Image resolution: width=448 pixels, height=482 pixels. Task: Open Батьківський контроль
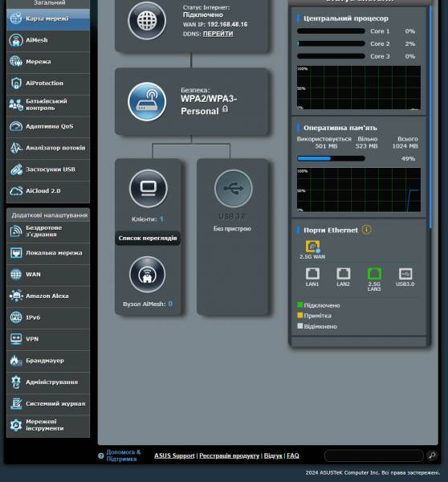[48, 104]
